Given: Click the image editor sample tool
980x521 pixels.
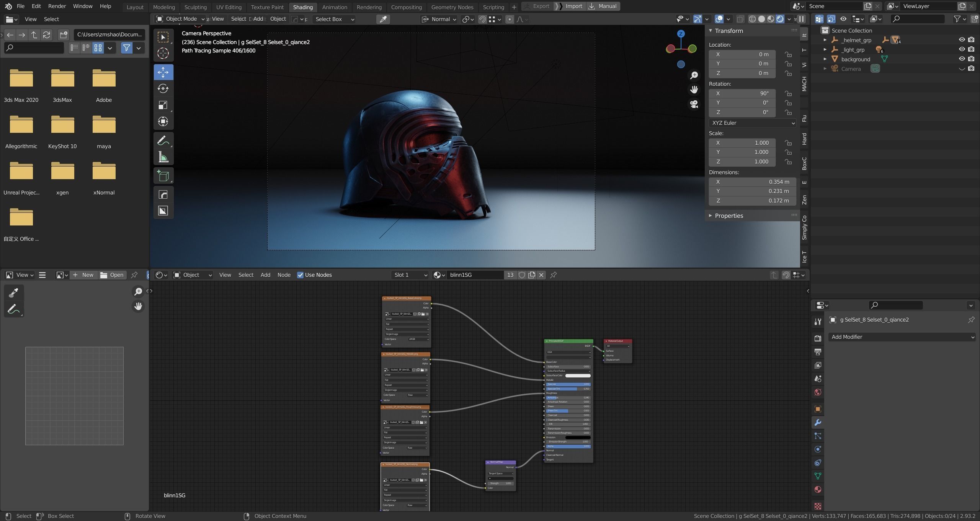Looking at the screenshot, I should 14,293.
